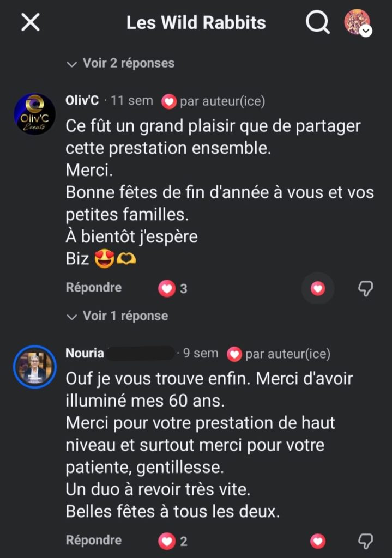Open Nouria's profile picture
This screenshot has height=558, width=392.
(34, 366)
